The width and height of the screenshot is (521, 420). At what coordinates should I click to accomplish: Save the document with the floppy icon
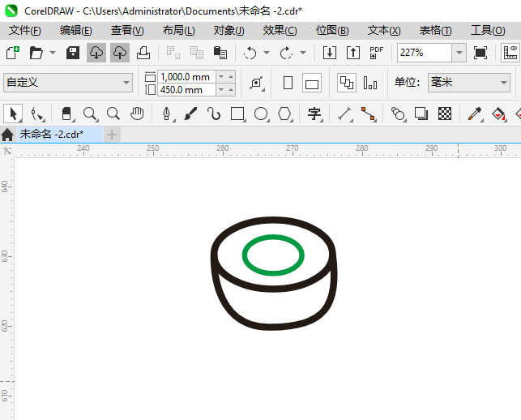[73, 53]
